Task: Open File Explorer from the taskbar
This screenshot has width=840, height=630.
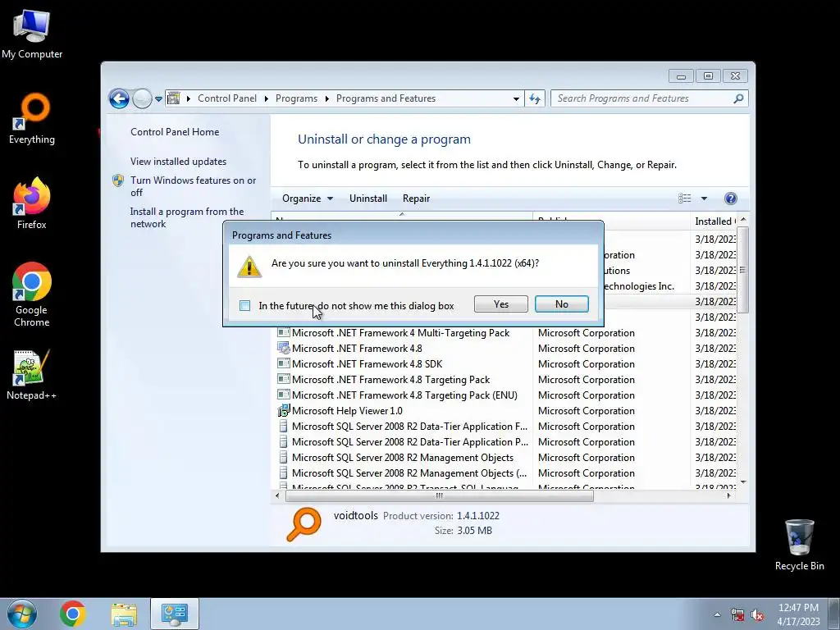Action: pyautogui.click(x=124, y=614)
